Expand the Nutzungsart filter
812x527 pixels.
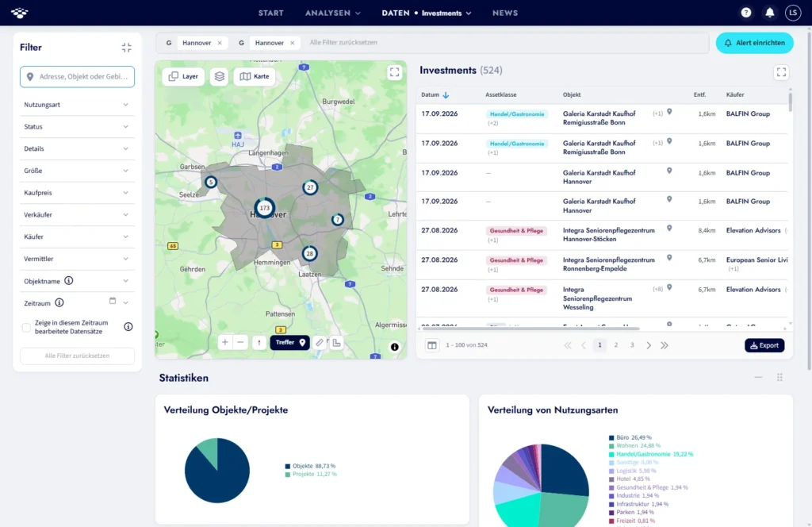(x=77, y=105)
